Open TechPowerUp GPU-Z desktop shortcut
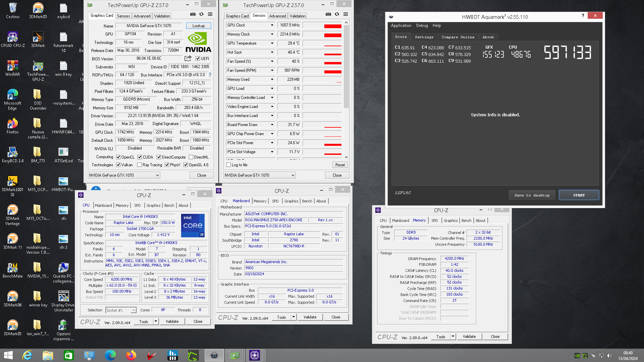 38,70
